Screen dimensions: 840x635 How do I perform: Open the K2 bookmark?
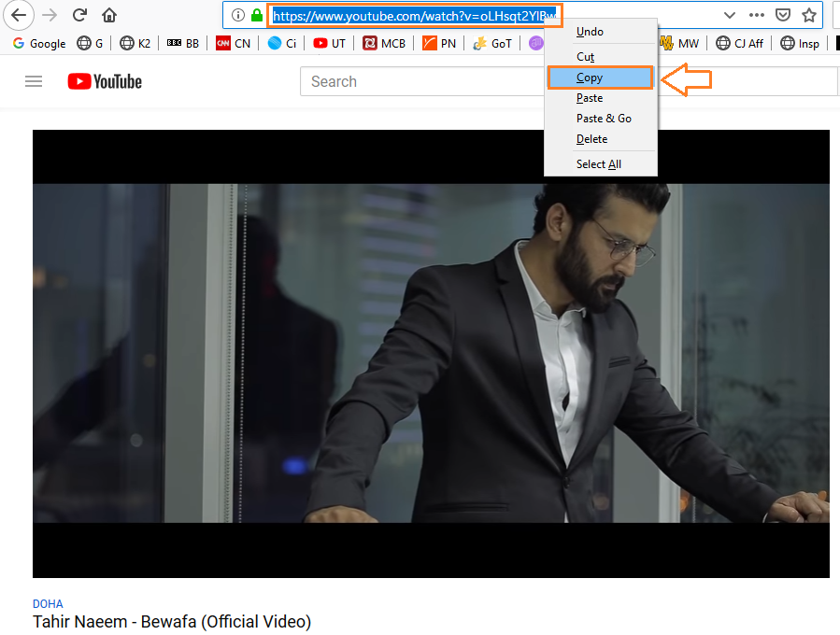(135, 43)
